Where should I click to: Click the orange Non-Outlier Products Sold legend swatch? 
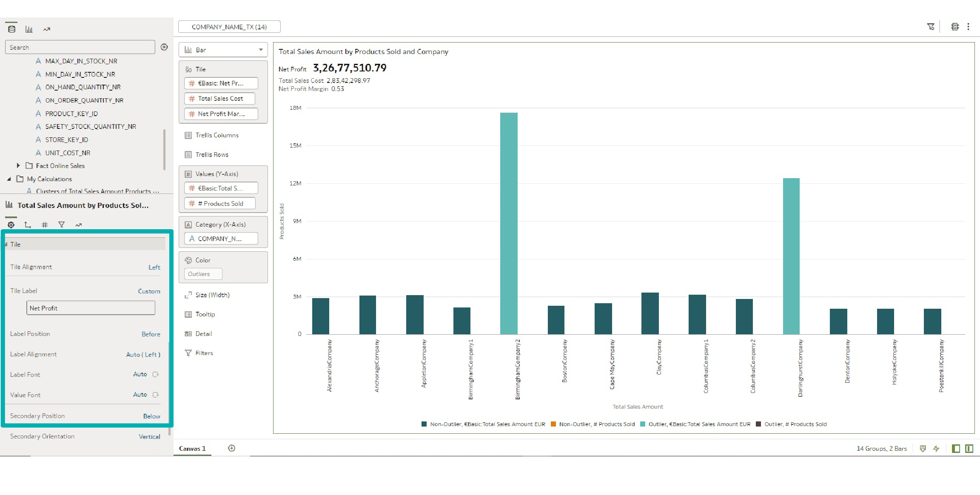pos(553,424)
